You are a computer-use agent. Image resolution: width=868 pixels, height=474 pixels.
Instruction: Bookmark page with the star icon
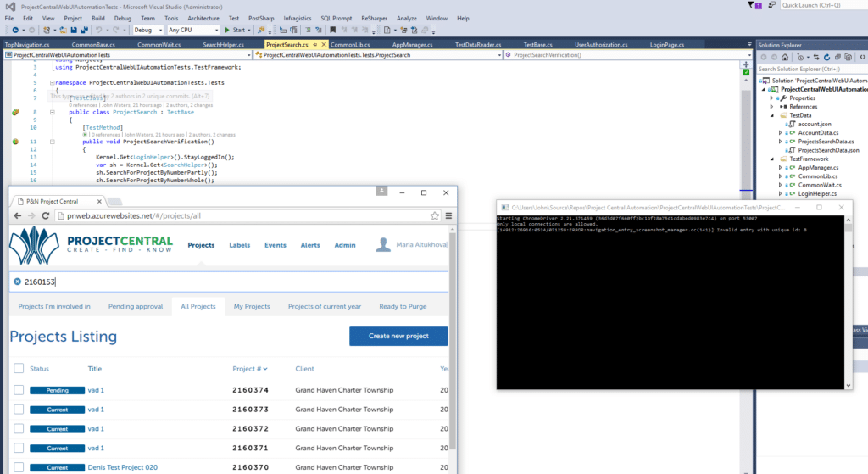pyautogui.click(x=435, y=216)
